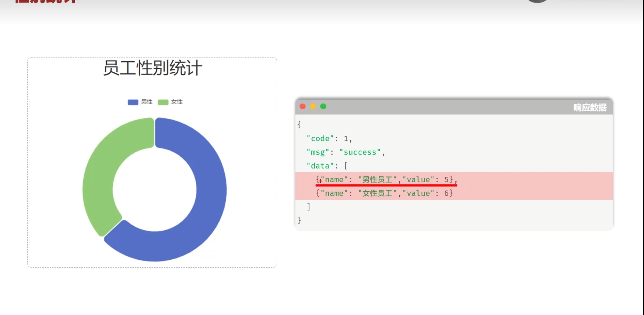
Task: Click the green 女性 legend swatch
Action: click(163, 102)
